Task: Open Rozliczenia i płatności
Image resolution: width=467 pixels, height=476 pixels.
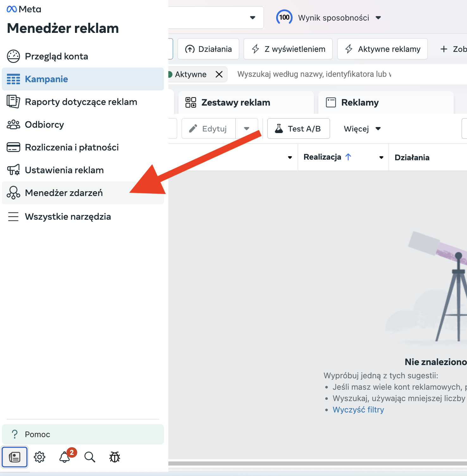Action: click(x=83, y=147)
